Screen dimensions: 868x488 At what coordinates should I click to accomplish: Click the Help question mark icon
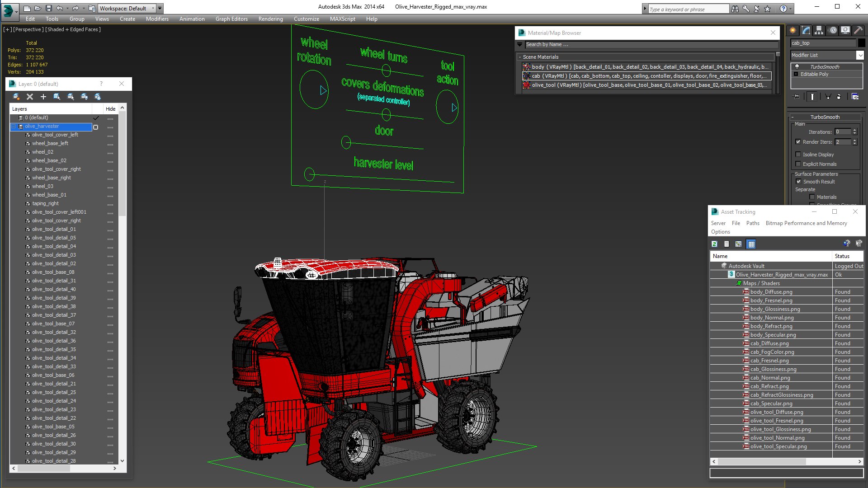pyautogui.click(x=783, y=9)
